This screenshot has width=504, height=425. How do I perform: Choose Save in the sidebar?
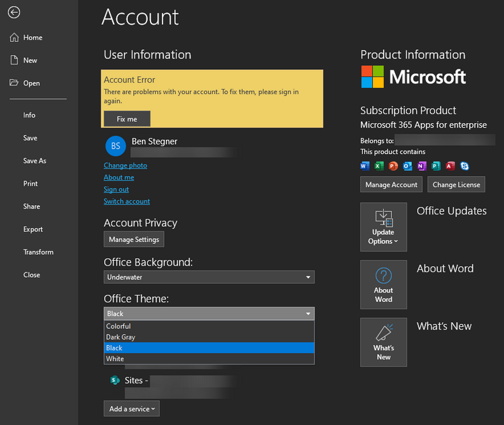click(30, 138)
